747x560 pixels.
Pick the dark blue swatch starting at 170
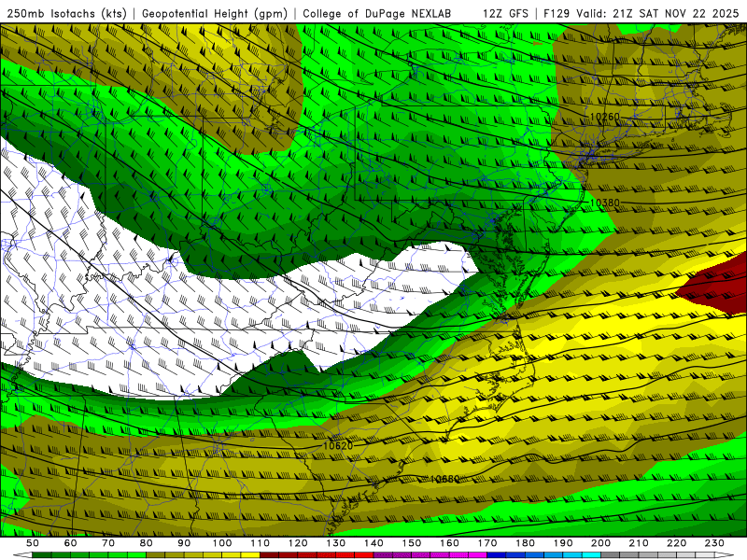coord(497,555)
